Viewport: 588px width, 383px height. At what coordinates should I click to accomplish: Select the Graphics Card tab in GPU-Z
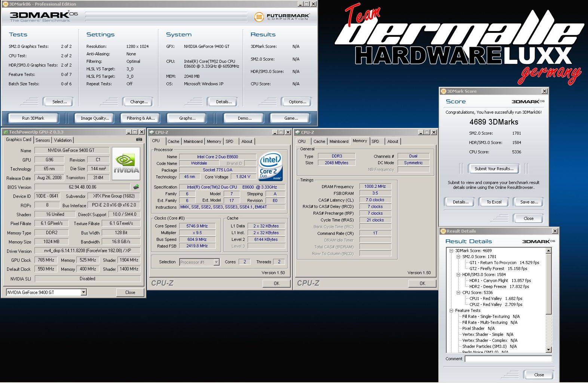19,140
